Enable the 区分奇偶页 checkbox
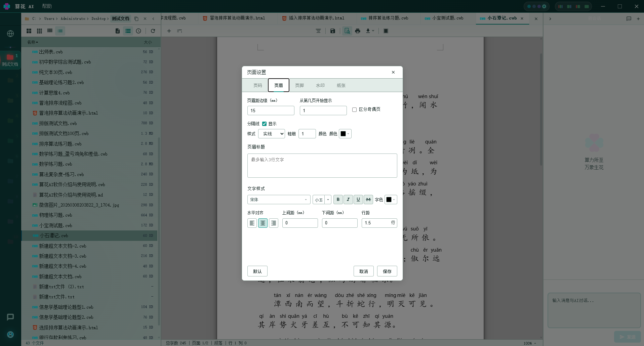The image size is (644, 346). click(x=354, y=110)
